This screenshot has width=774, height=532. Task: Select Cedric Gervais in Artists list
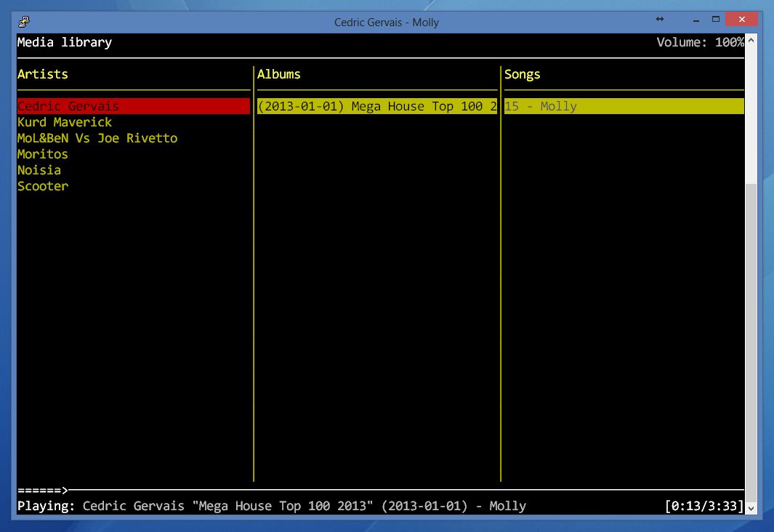coord(133,106)
